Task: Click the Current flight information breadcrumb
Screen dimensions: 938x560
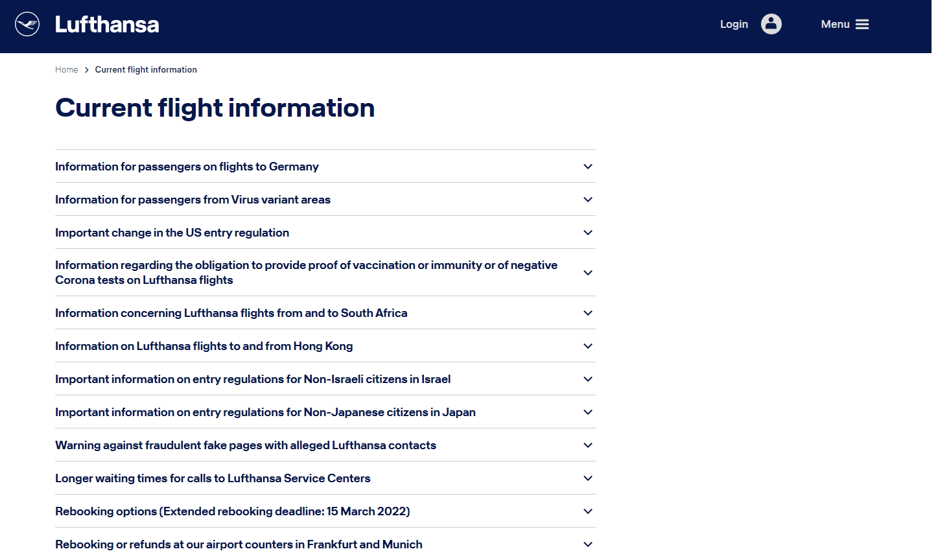Action: [x=146, y=69]
